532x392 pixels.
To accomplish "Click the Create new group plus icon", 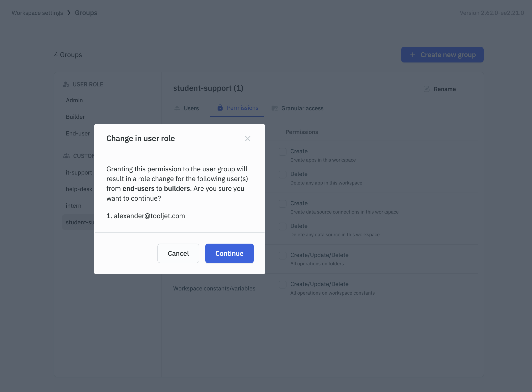I will pos(412,54).
